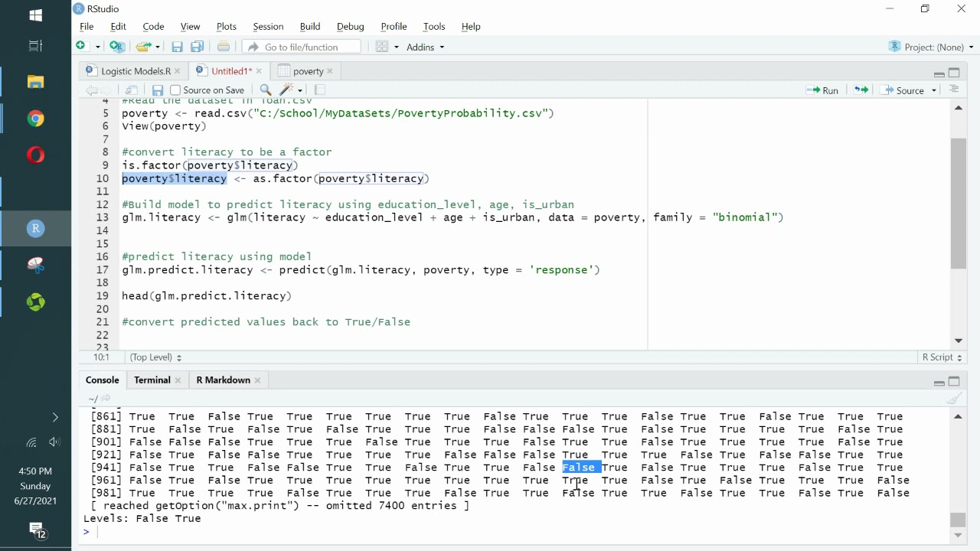Open the Session menu

[x=268, y=26]
